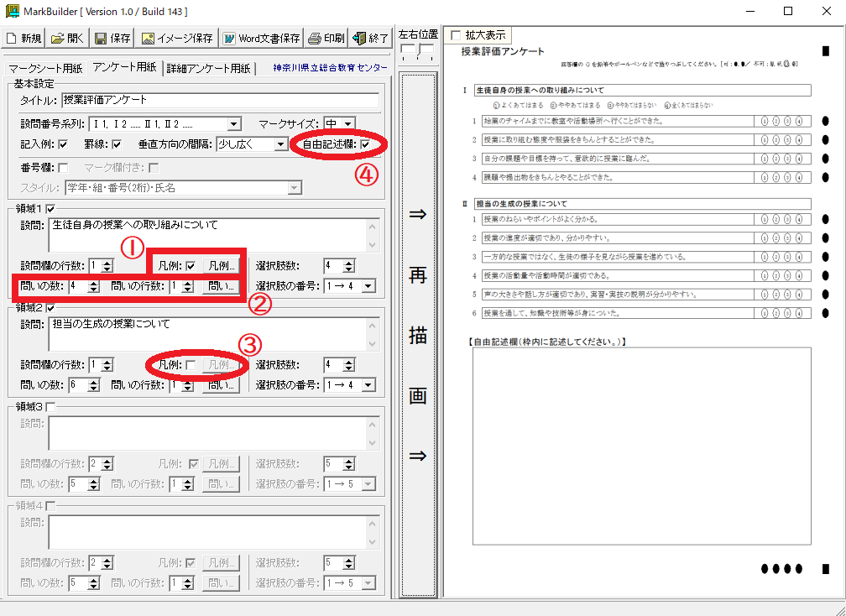Screen dimensions: 846x616
Task: Minimize the MarkBuilder window
Action: [x=750, y=11]
